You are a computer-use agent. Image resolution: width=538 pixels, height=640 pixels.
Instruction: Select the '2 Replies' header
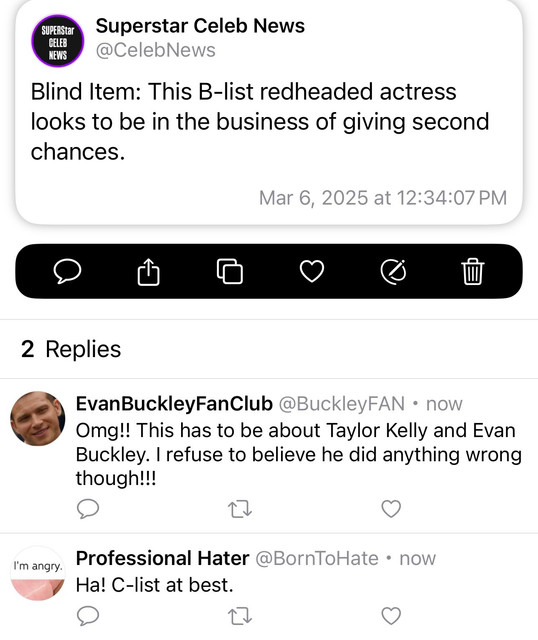tap(71, 349)
